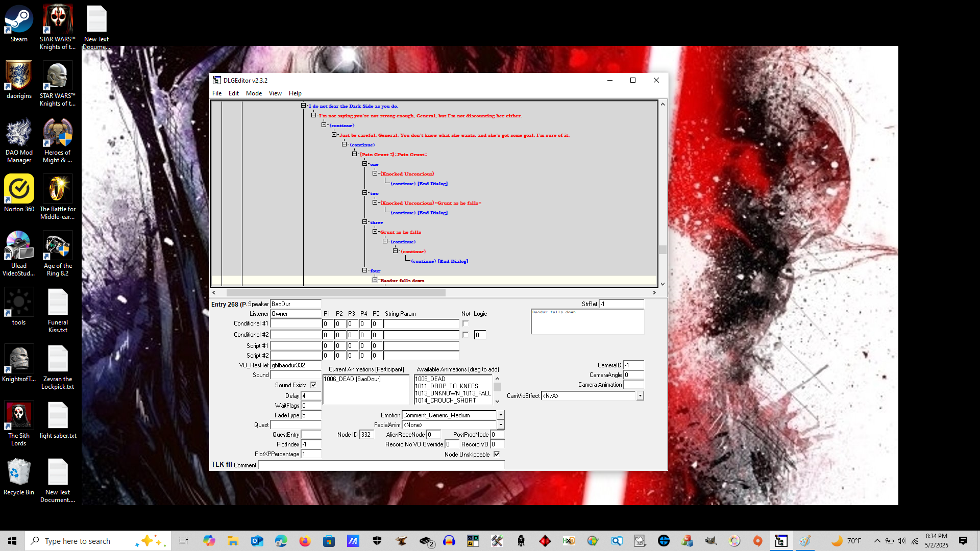Click the Comment input field
980x551 pixels.
point(381,465)
